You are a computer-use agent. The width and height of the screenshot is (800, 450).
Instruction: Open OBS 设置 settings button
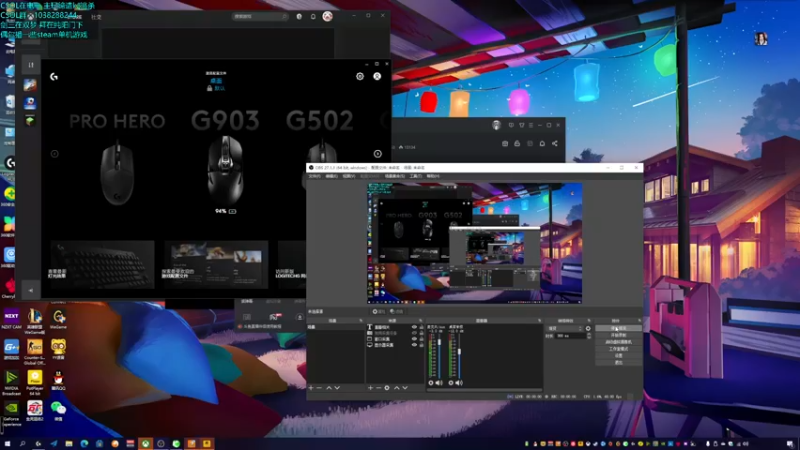pyautogui.click(x=618, y=356)
